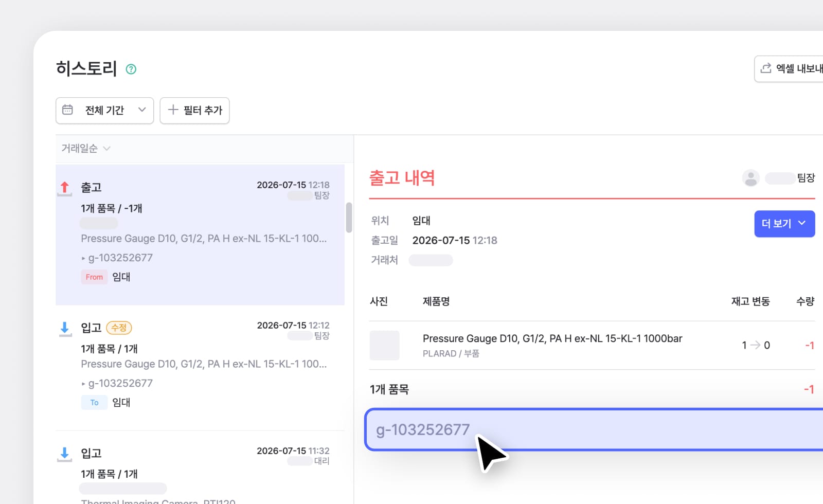The width and height of the screenshot is (823, 504).
Task: Click the 출고 내역 heading
Action: (402, 178)
